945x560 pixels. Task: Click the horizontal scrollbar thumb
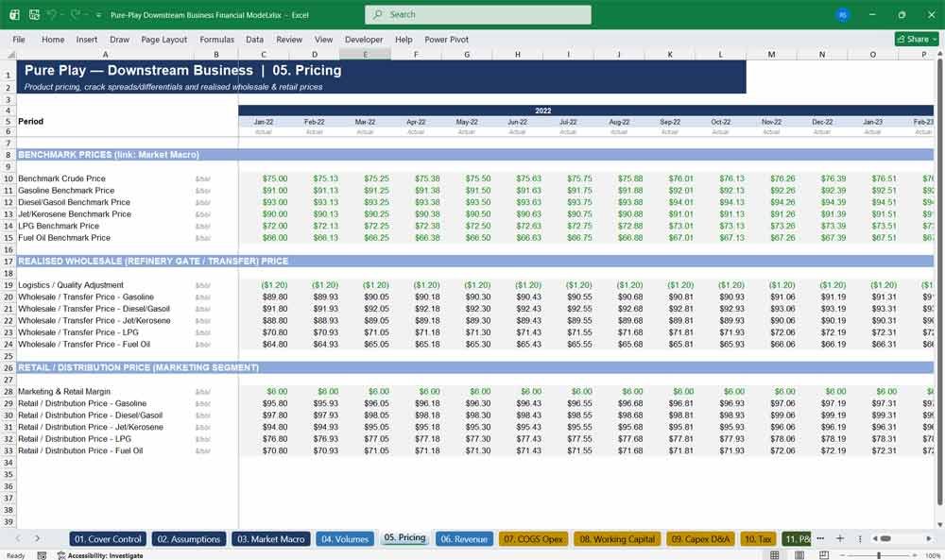(x=885, y=538)
